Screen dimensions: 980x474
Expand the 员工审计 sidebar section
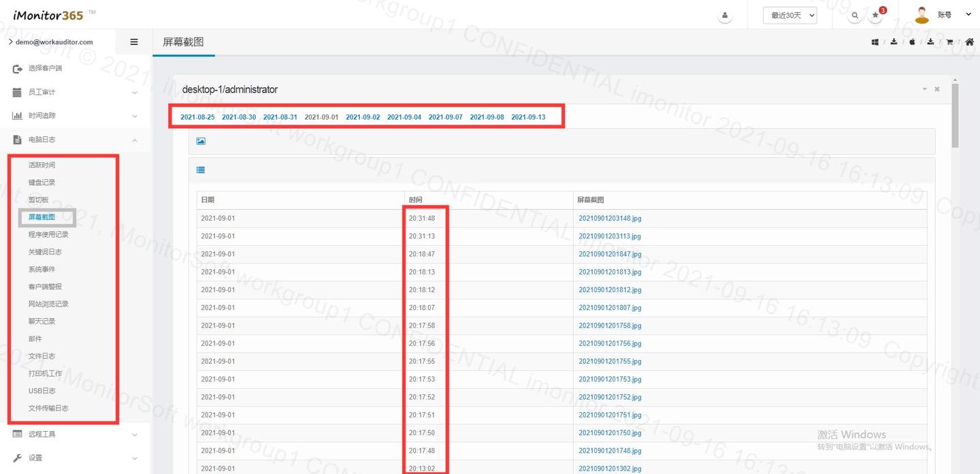(x=75, y=92)
